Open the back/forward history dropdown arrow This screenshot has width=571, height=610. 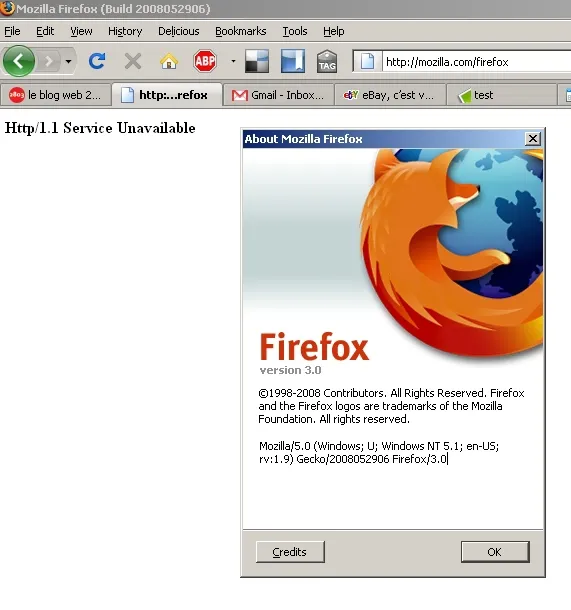coord(69,61)
